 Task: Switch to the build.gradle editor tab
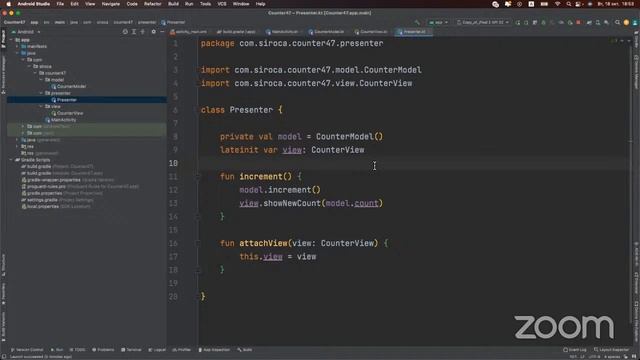(x=237, y=32)
